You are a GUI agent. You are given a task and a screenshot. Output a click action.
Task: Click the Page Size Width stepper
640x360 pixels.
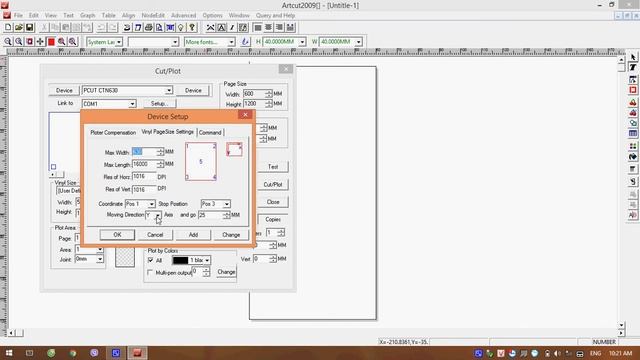click(269, 94)
